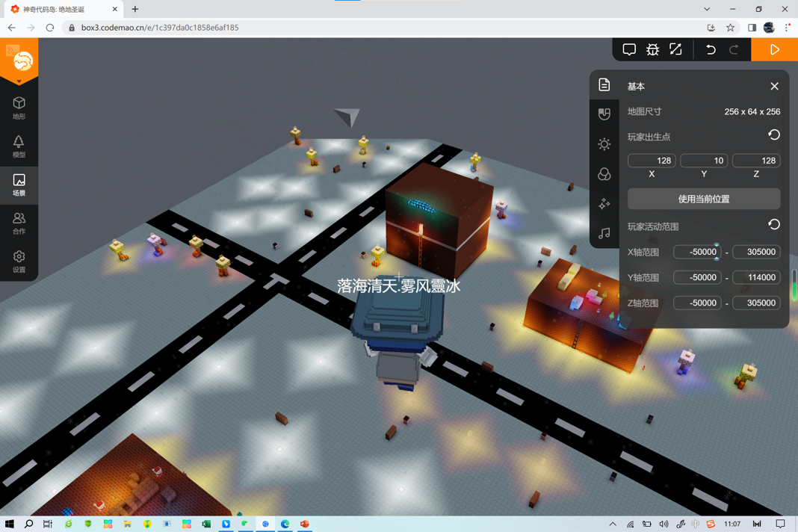This screenshot has width=798, height=532.
Task: Toggle the browser side panel icon
Action: (752, 28)
